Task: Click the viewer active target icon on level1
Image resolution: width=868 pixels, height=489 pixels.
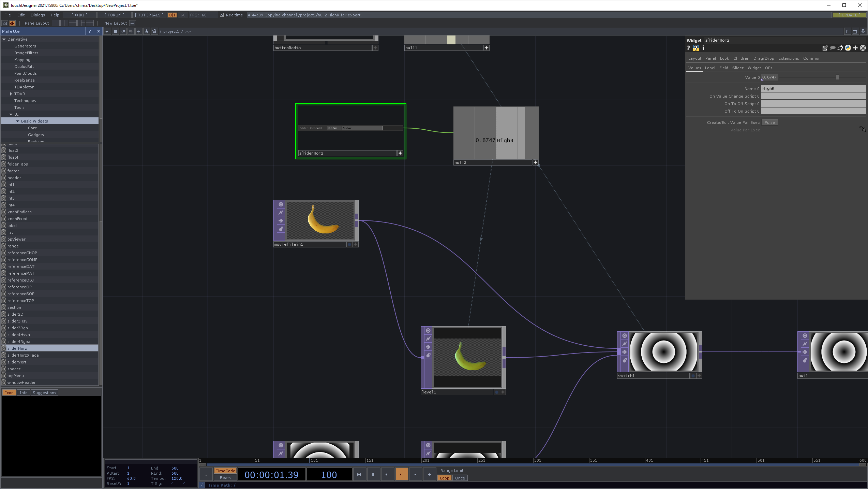Action: click(428, 330)
